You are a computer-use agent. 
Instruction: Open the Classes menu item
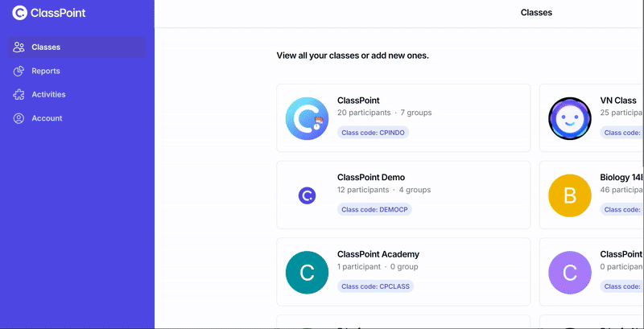tap(46, 47)
